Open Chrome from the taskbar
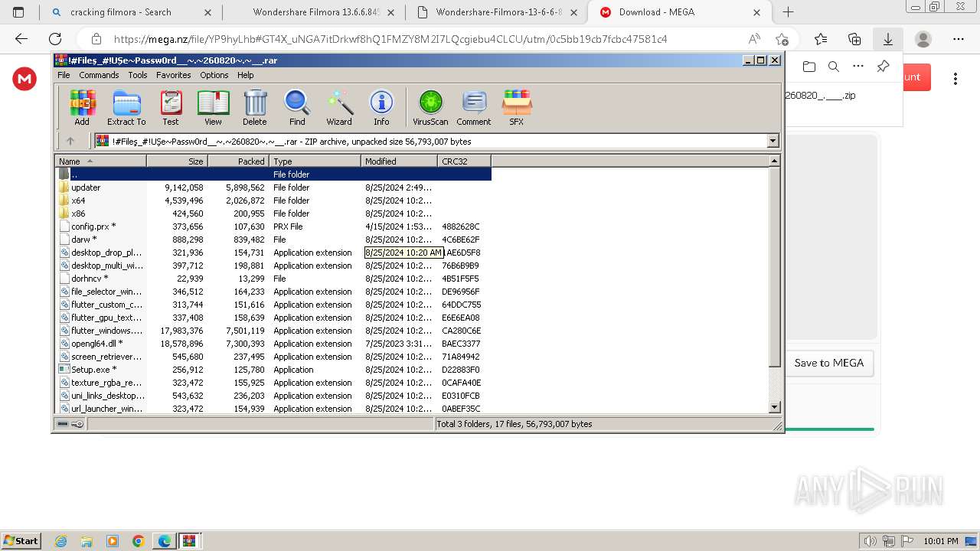The height and width of the screenshot is (551, 980). [x=139, y=541]
